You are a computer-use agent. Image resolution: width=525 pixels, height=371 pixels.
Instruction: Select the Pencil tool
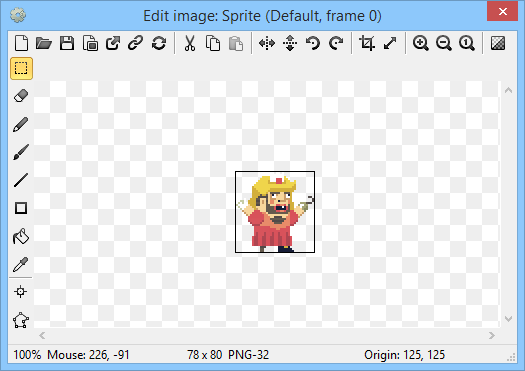(21, 125)
